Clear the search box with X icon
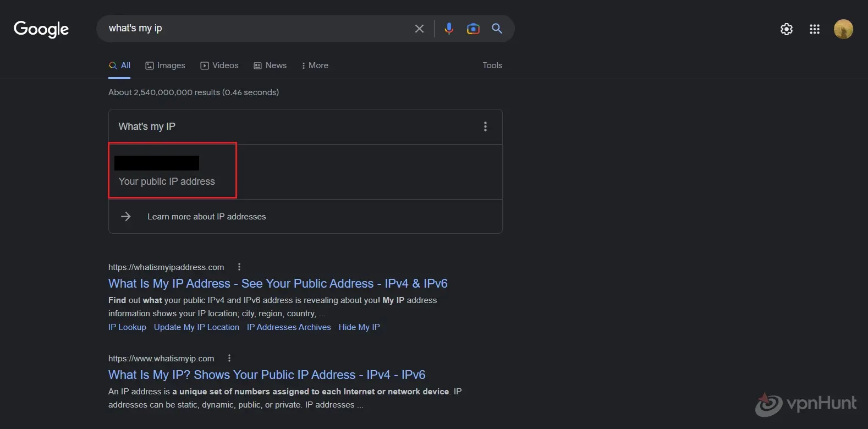The image size is (868, 429). [x=419, y=29]
